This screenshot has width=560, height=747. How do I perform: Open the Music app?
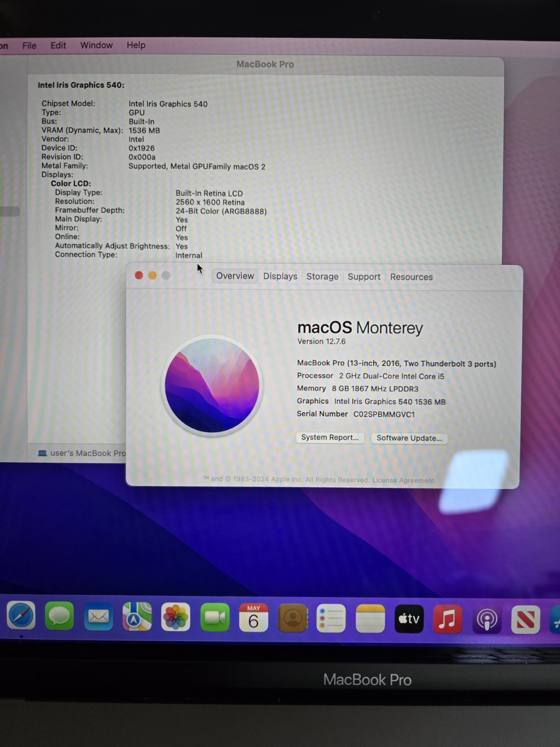point(448,619)
